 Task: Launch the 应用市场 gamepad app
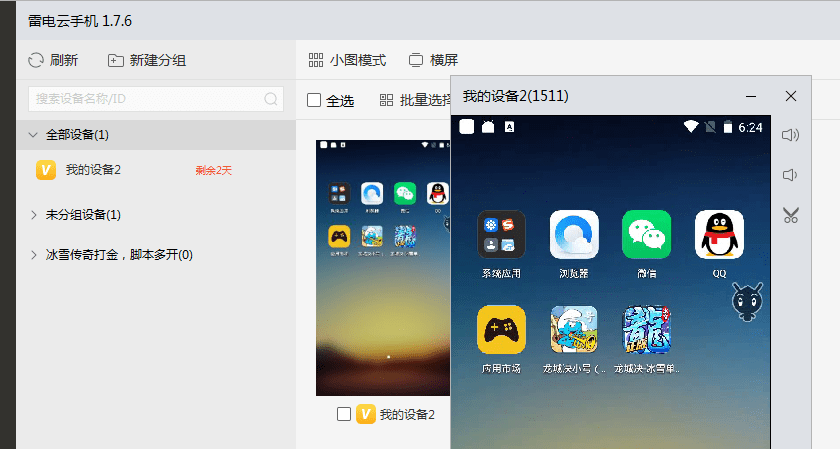pos(501,330)
